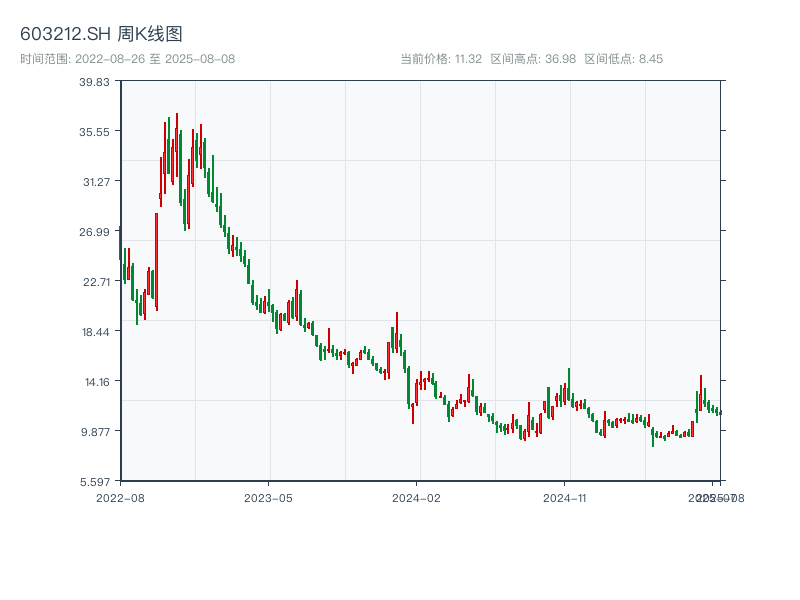Click the x-axis date label 2024-02
The height and width of the screenshot is (600, 800).
pos(416,498)
